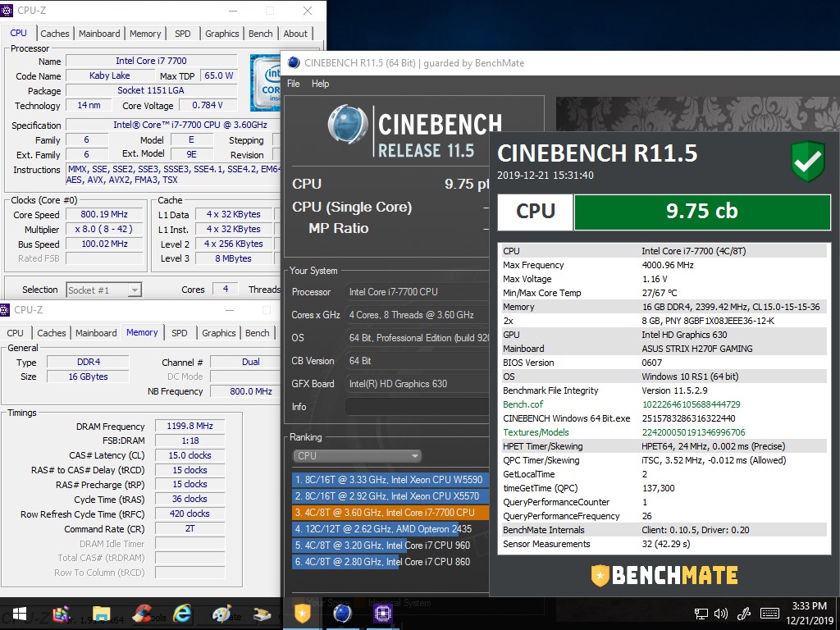Switch to BenchMate in the taskbar
Viewport: 840px width, 630px height.
[303, 614]
